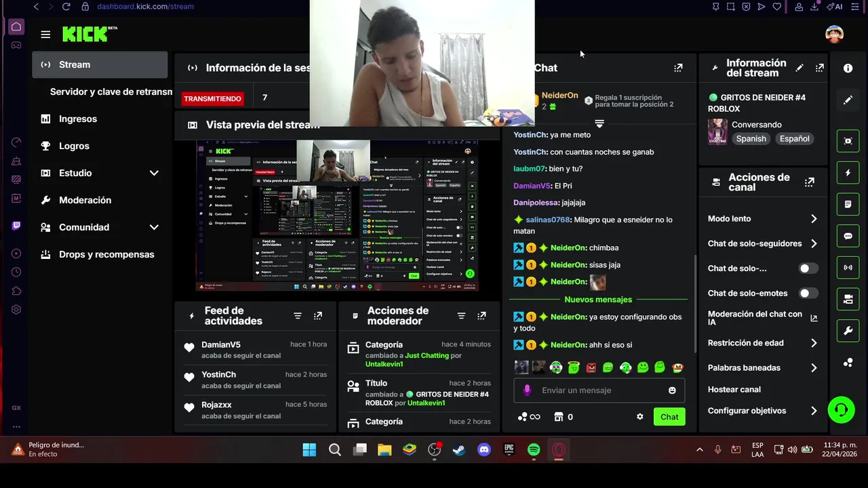Screen dimensions: 868x488
Task: Pop out the Información del stream panel
Action: [x=819, y=68]
